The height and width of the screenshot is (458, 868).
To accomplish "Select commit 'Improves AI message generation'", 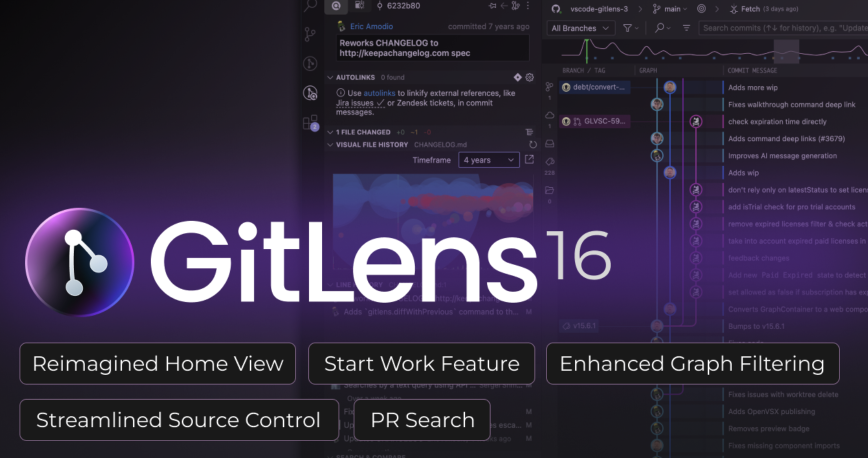I will [782, 155].
